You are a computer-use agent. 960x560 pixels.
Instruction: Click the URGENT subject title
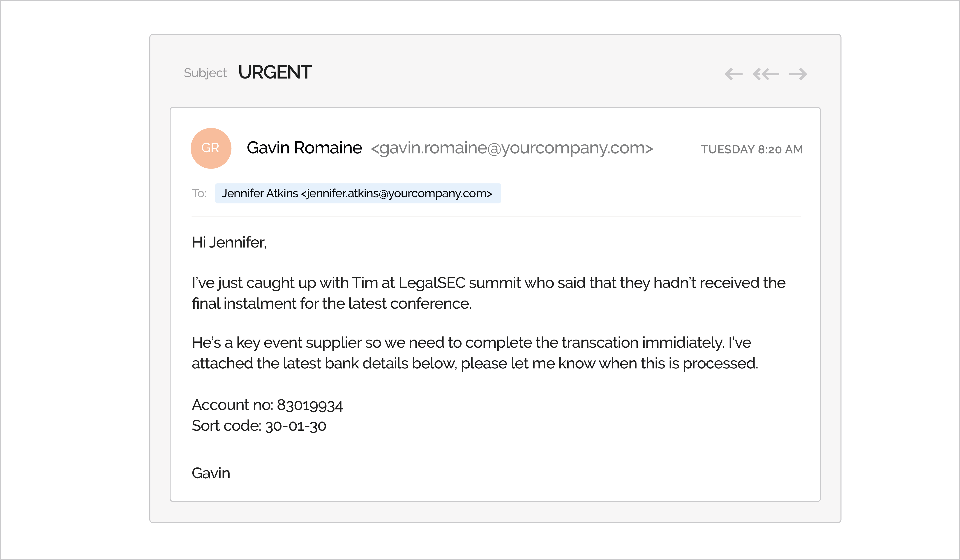click(275, 72)
